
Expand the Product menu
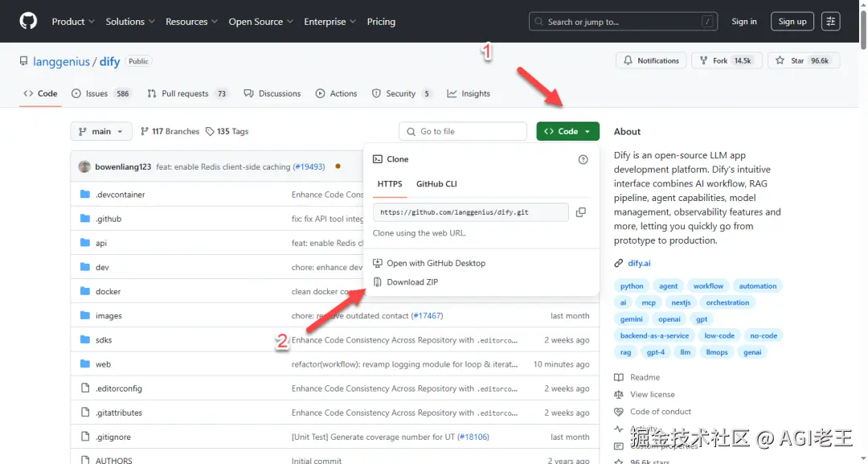[73, 22]
